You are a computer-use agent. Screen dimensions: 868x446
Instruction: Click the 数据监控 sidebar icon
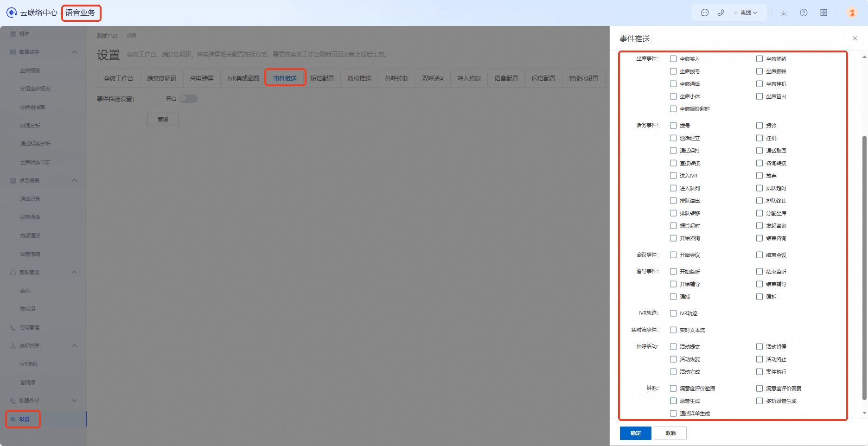coord(13,52)
